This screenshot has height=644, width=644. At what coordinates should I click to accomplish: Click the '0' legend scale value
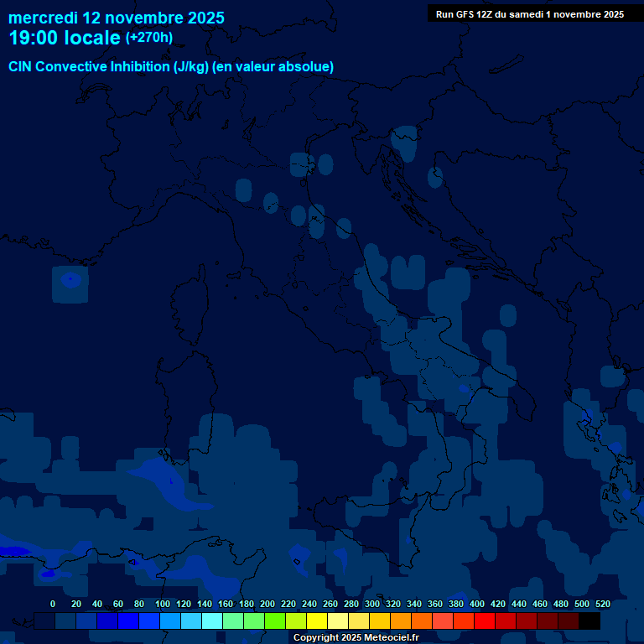pos(53,604)
